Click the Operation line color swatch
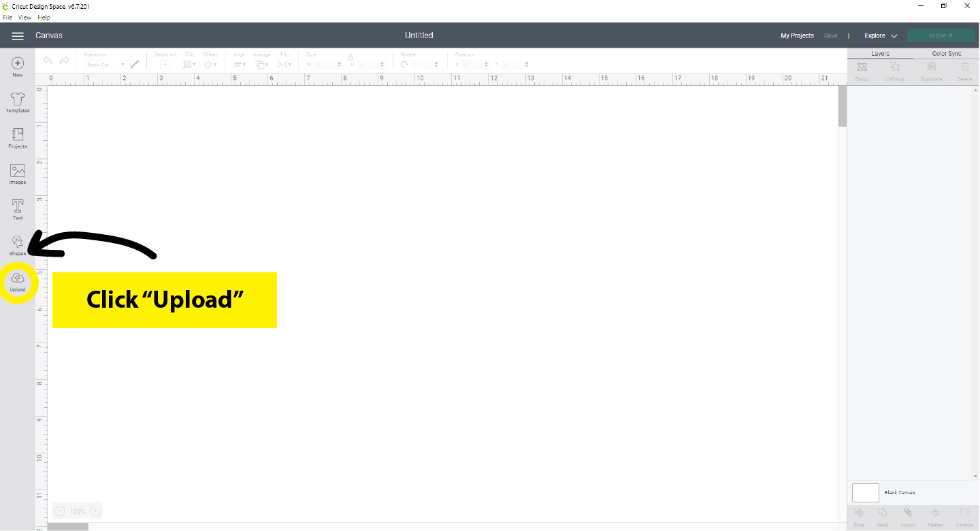This screenshot has height=531, width=980. point(134,65)
